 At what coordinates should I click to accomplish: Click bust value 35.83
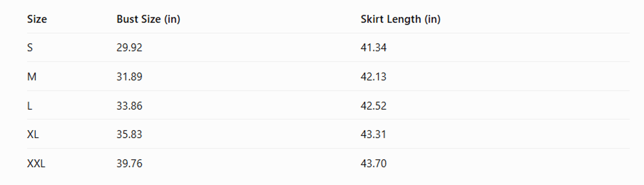click(x=129, y=135)
